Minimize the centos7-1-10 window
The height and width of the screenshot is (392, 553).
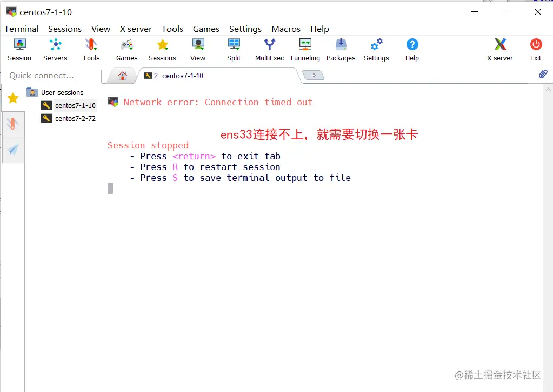coord(475,12)
